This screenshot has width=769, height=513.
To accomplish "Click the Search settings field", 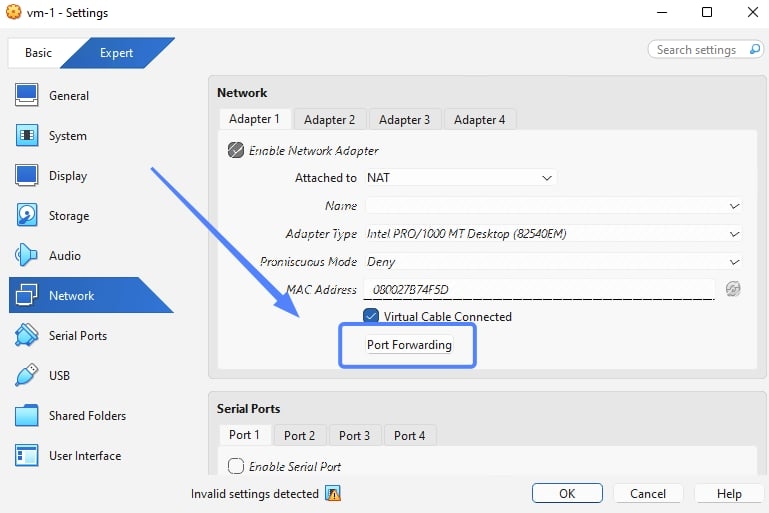I will coord(705,50).
